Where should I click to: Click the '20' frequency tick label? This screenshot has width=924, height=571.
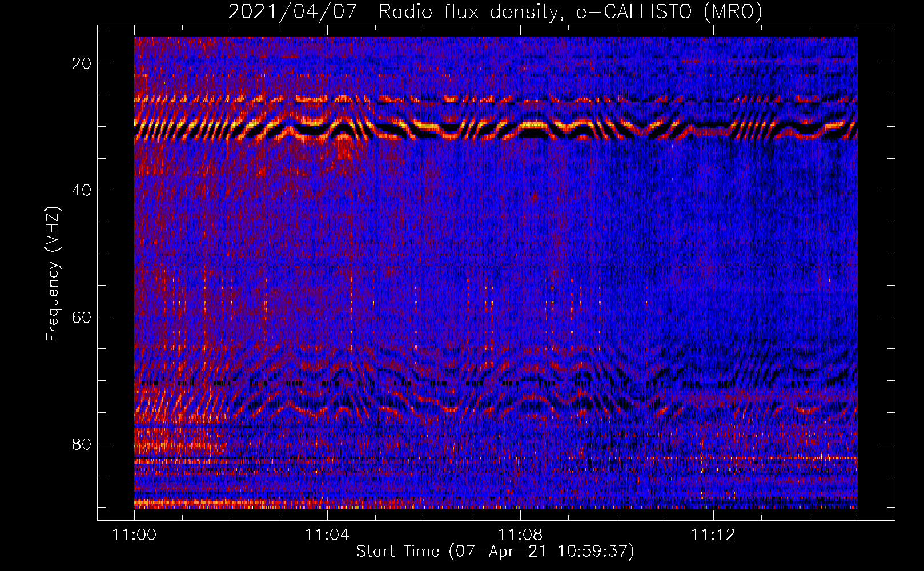(x=82, y=63)
